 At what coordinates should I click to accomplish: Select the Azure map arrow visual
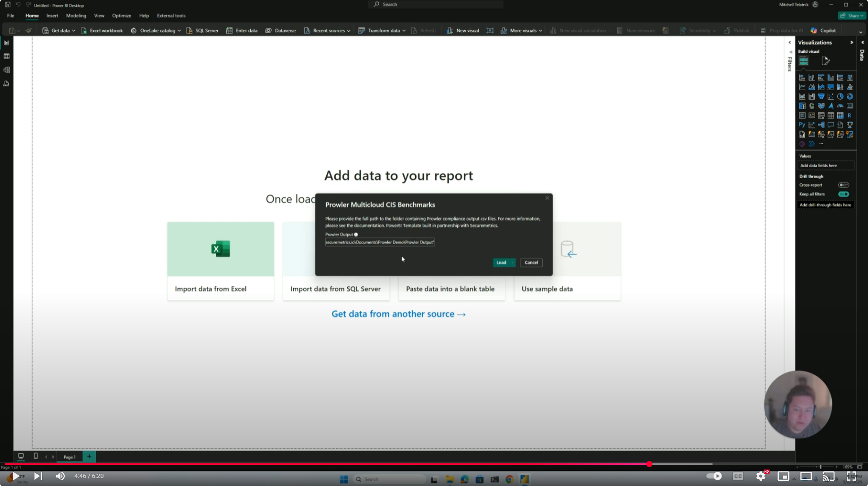[831, 106]
